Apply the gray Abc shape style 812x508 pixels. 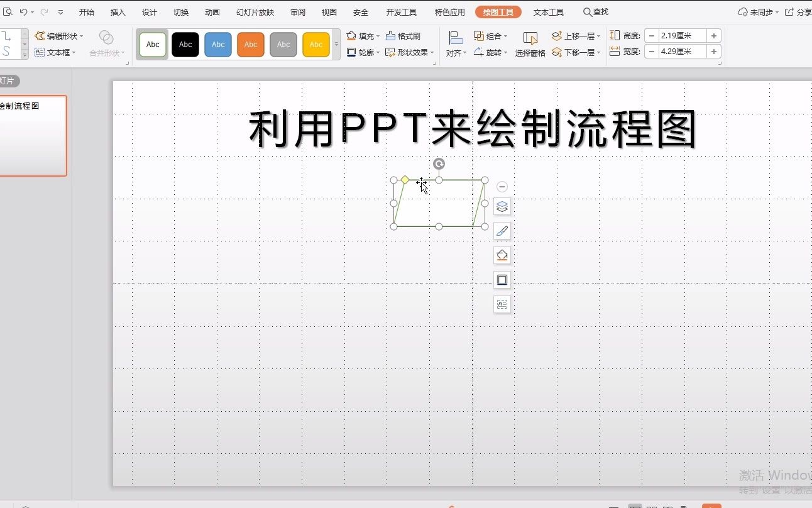coord(283,45)
